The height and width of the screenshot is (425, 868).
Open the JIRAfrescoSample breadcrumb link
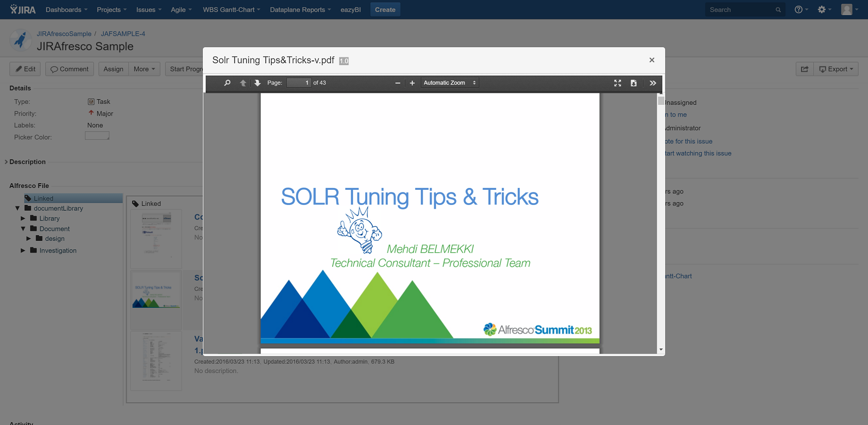pos(64,34)
